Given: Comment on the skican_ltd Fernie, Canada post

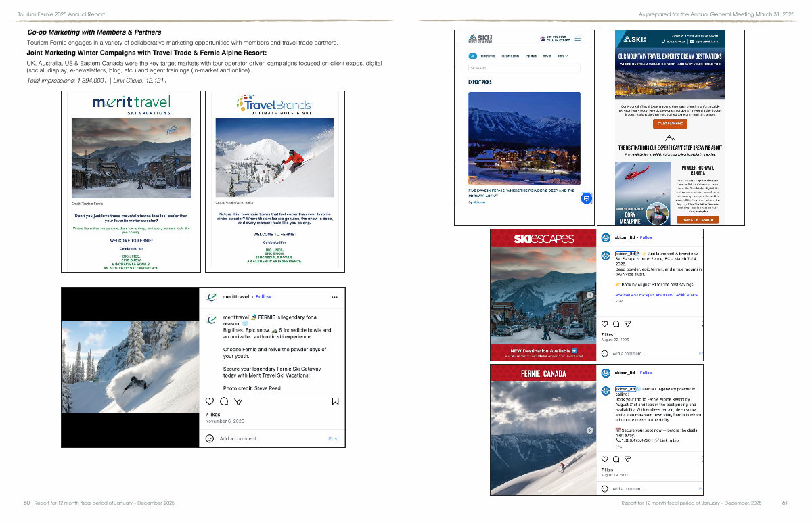Looking at the screenshot, I should [616, 459].
